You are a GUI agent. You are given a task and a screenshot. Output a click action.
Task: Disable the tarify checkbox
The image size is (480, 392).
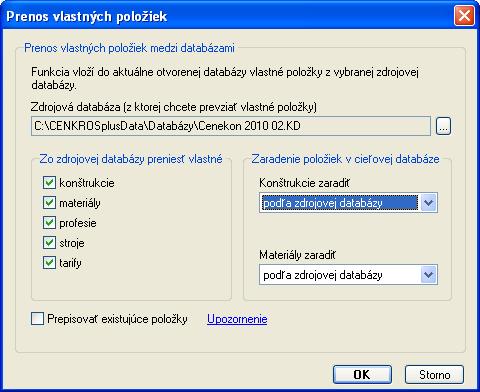[x=49, y=263]
